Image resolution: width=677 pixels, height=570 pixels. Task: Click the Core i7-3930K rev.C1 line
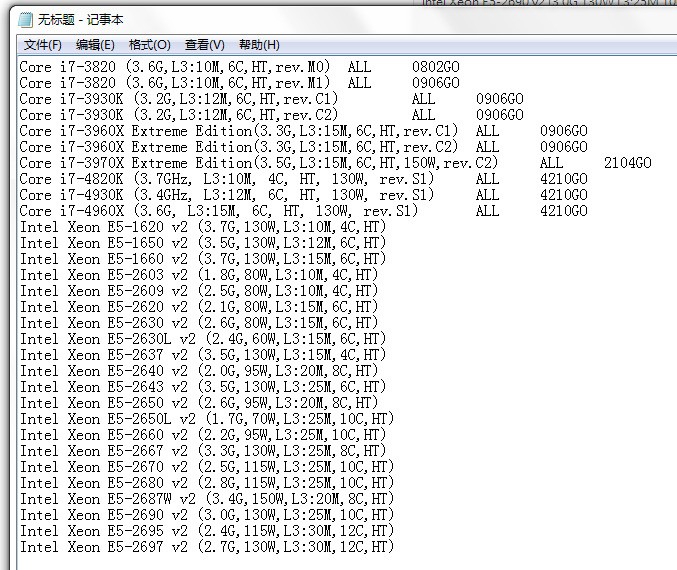tap(272, 99)
